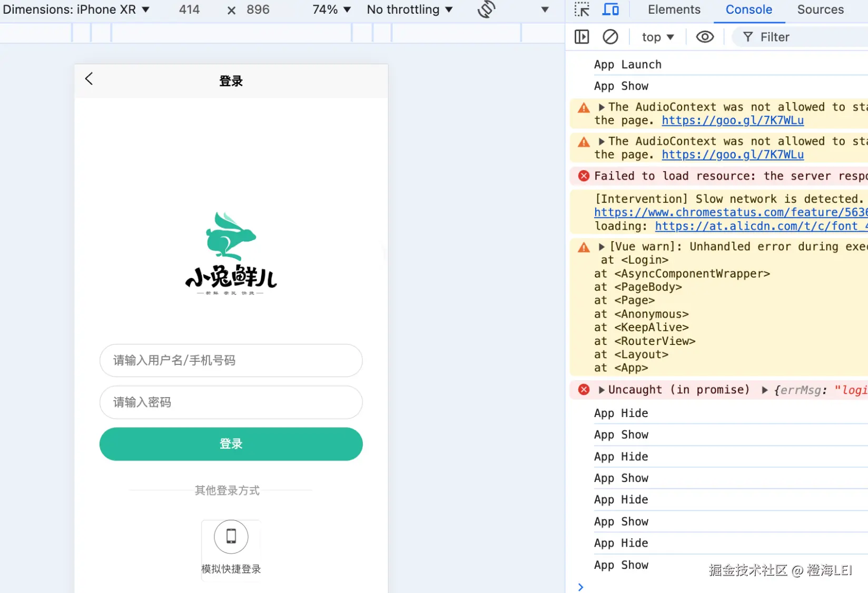The width and height of the screenshot is (868, 593).
Task: Click the console Filter field
Action: [801, 37]
